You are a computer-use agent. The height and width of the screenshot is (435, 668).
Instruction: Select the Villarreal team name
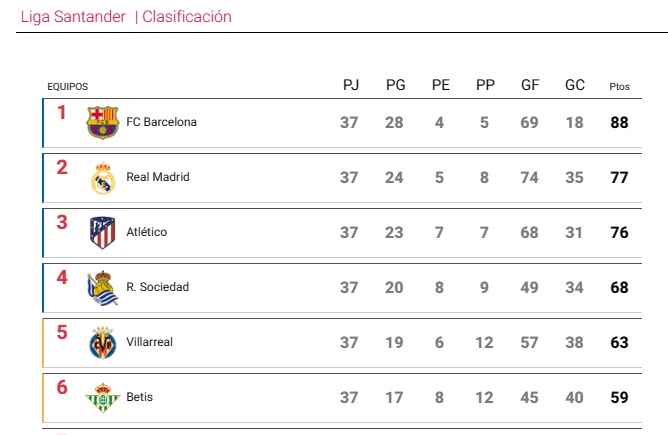coord(150,342)
